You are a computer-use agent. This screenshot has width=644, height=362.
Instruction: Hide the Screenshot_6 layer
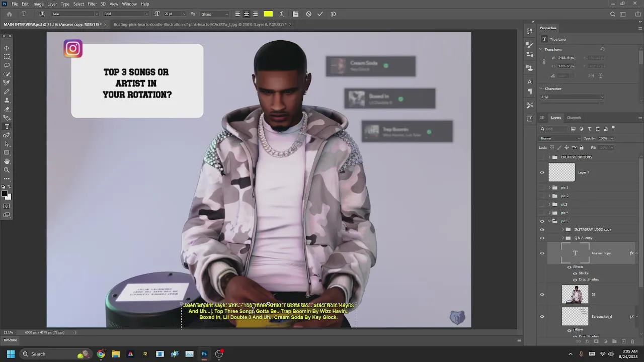tap(542, 317)
